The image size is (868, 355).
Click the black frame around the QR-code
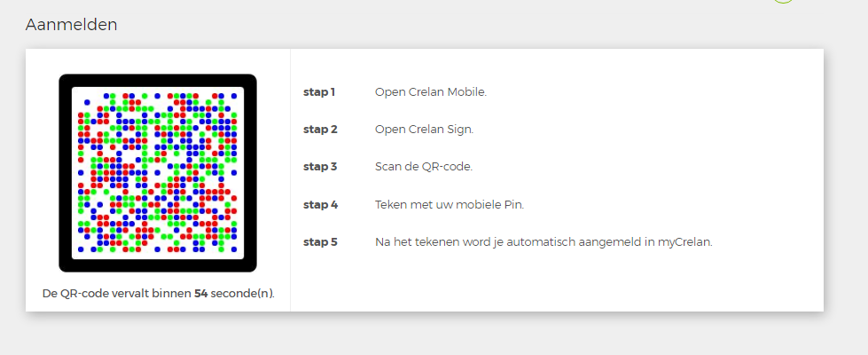(66, 173)
